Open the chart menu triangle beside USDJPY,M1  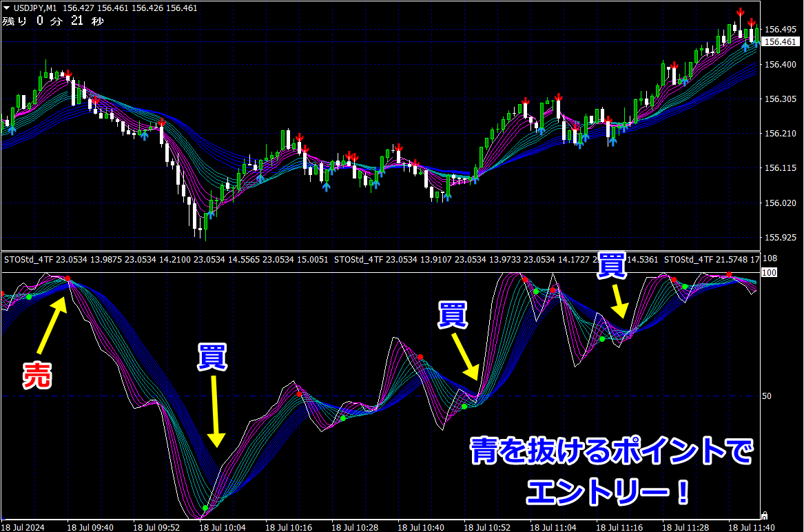click(7, 8)
